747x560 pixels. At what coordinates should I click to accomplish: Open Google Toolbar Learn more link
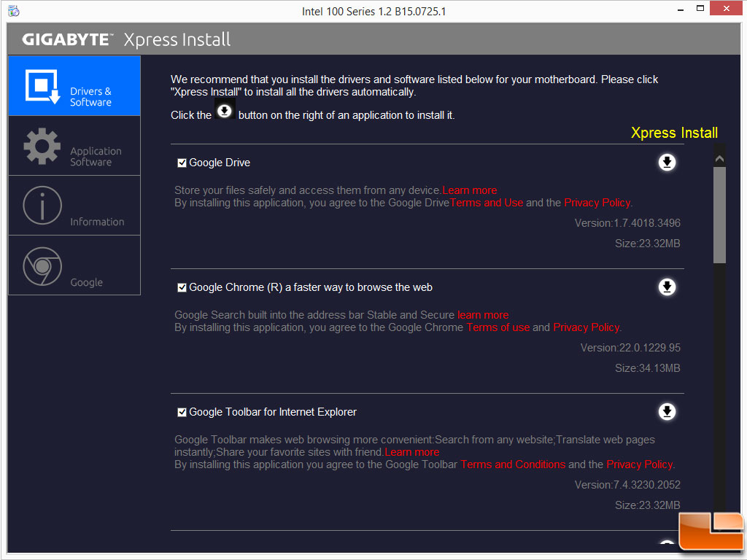[412, 452]
